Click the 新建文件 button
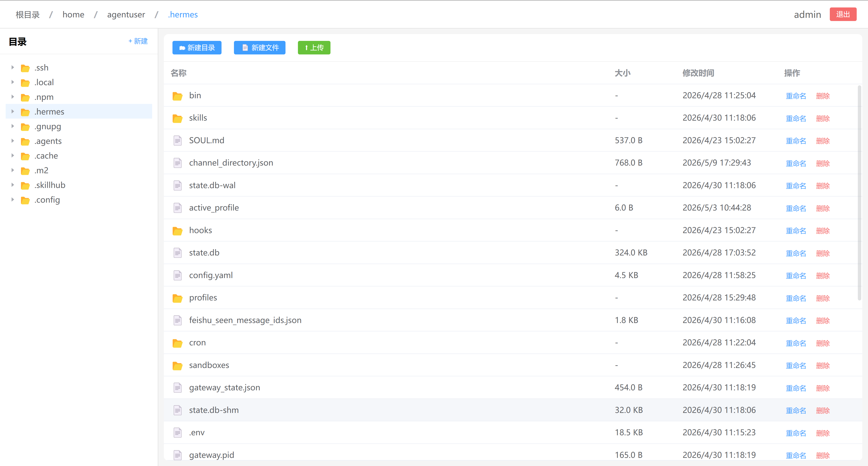Screen dimensions: 868x466 point(259,47)
